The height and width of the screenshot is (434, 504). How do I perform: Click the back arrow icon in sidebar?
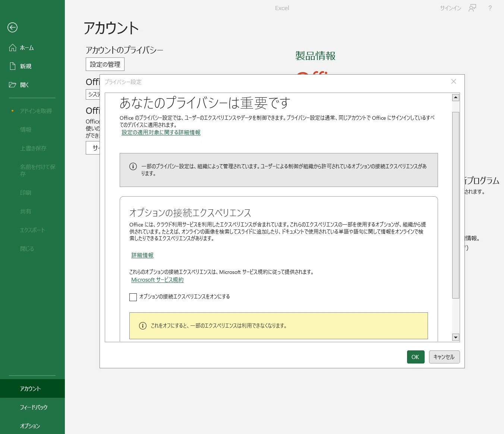point(12,27)
